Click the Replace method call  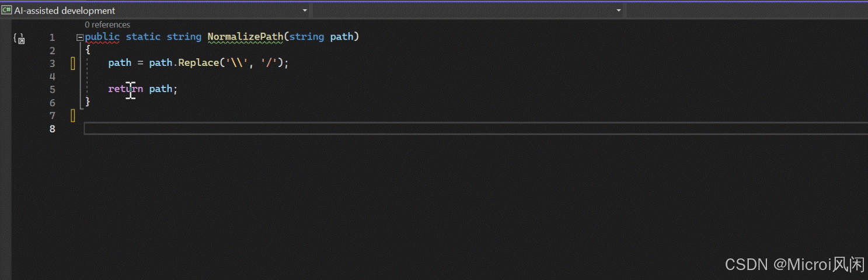point(198,63)
